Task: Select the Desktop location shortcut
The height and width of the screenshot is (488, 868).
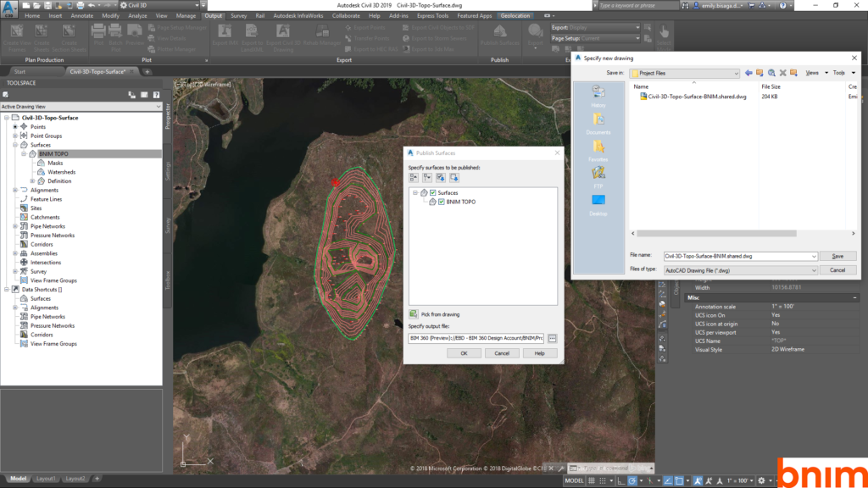Action: point(598,204)
